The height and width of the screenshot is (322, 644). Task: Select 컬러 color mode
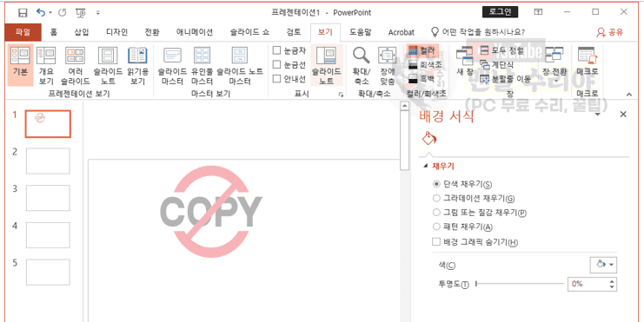(422, 50)
